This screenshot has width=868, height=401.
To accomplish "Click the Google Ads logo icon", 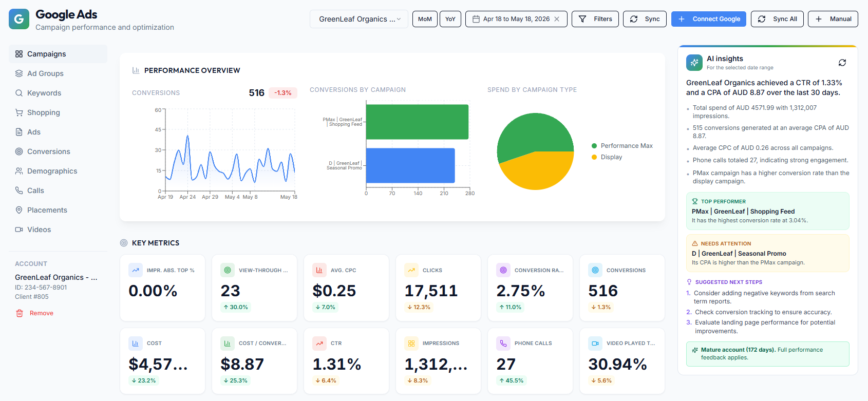I will [x=19, y=19].
